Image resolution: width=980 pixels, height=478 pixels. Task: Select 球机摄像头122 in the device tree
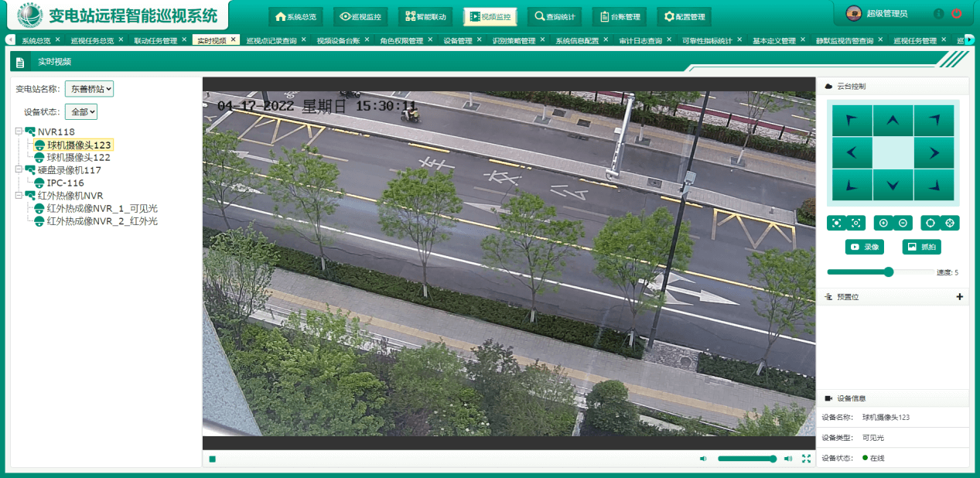coord(78,157)
